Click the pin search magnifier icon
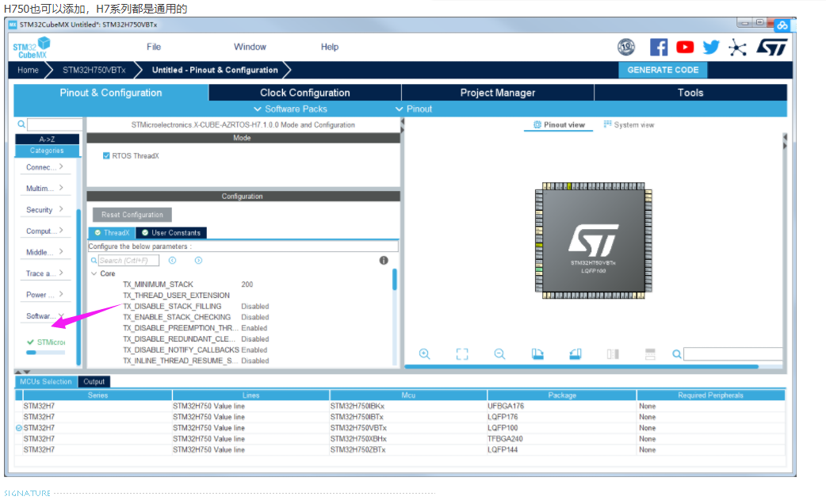The width and height of the screenshot is (826, 504). point(677,354)
